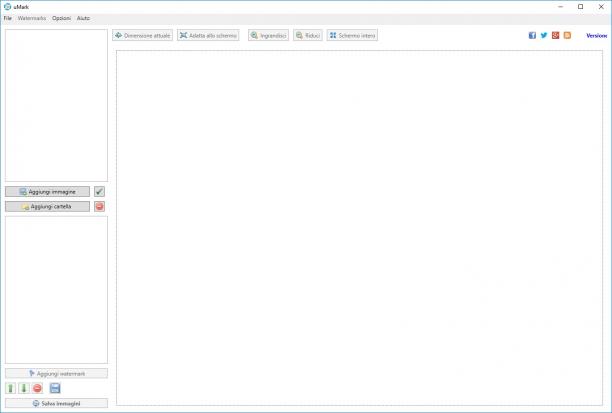Screen dimensions: 612x413
Task: Open the RSS feed icon
Action: (x=567, y=36)
